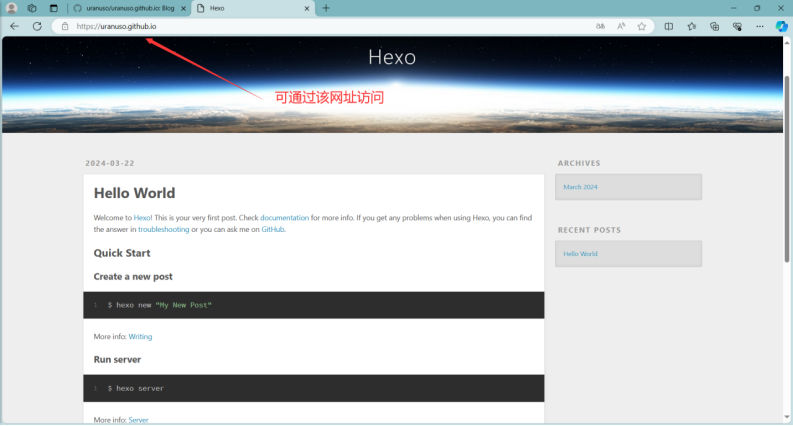
Task: Open the Workspaces icon
Action: pos(32,8)
